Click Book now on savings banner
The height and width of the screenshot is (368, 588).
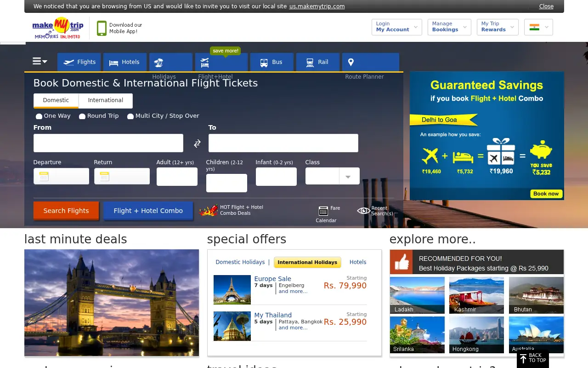[546, 194]
